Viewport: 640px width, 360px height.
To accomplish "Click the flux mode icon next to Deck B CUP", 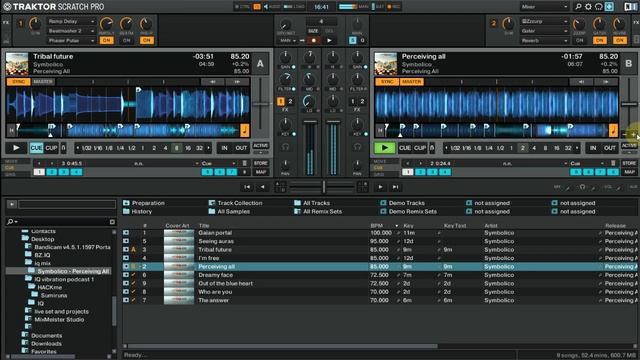I will [432, 148].
